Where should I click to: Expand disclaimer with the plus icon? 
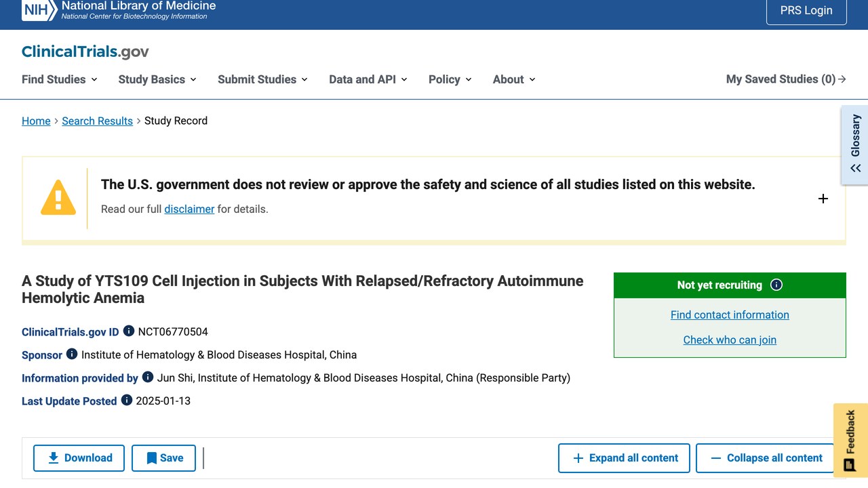(823, 199)
